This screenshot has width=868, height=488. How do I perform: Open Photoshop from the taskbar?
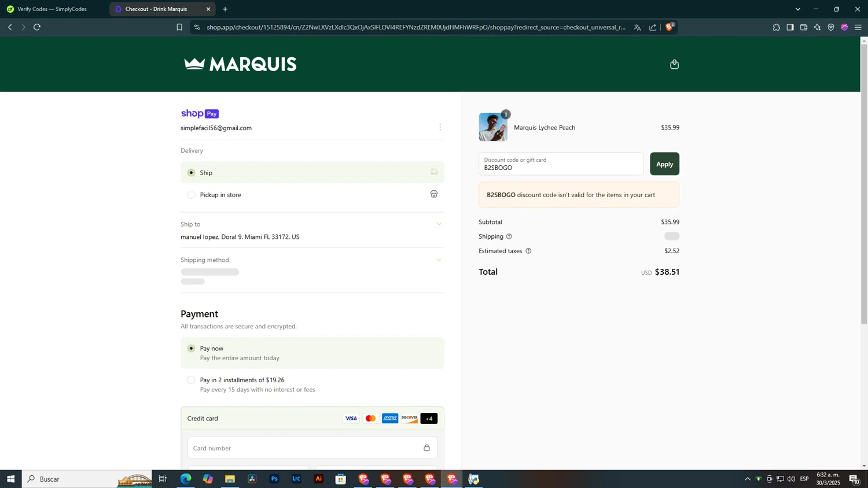tap(274, 479)
